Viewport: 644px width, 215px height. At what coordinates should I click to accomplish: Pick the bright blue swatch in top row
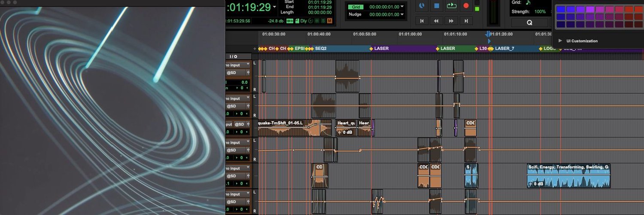pos(560,9)
